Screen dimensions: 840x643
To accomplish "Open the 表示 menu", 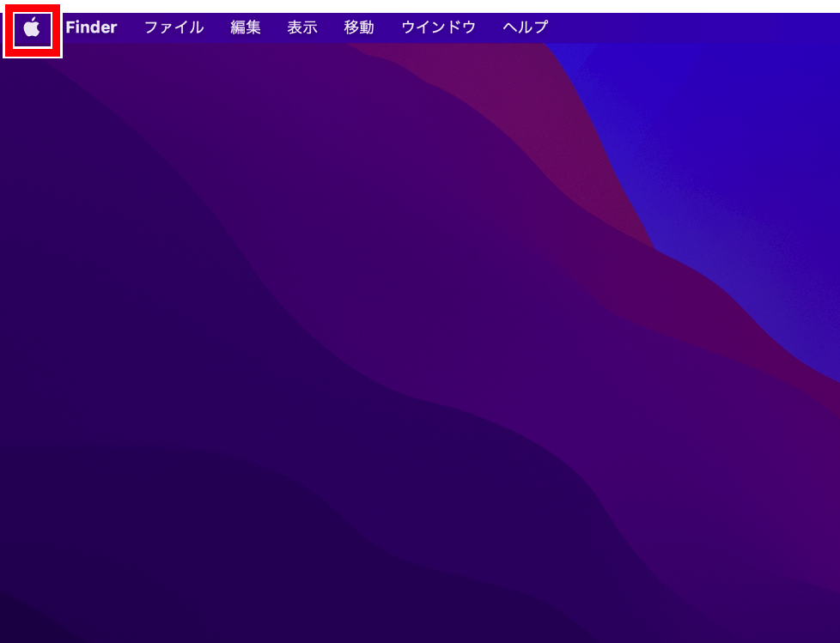I will [x=302, y=27].
